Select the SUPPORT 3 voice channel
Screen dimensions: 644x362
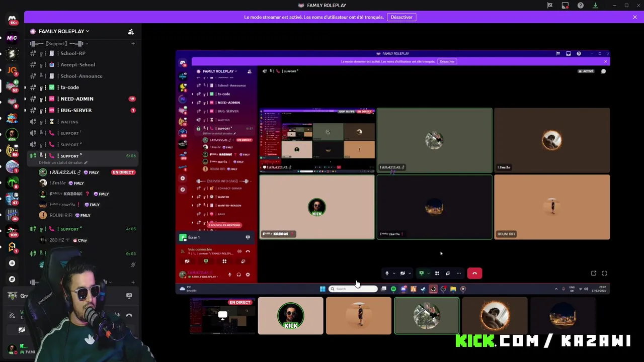tap(83, 156)
